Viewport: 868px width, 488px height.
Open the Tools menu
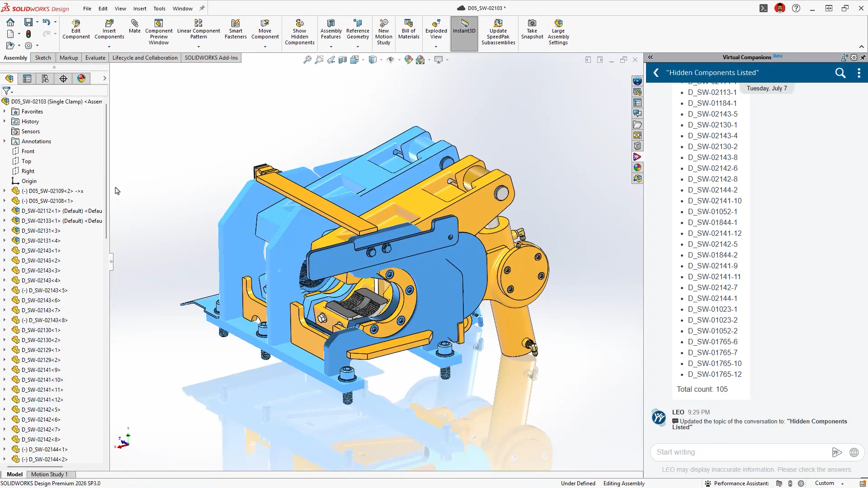[x=159, y=8]
